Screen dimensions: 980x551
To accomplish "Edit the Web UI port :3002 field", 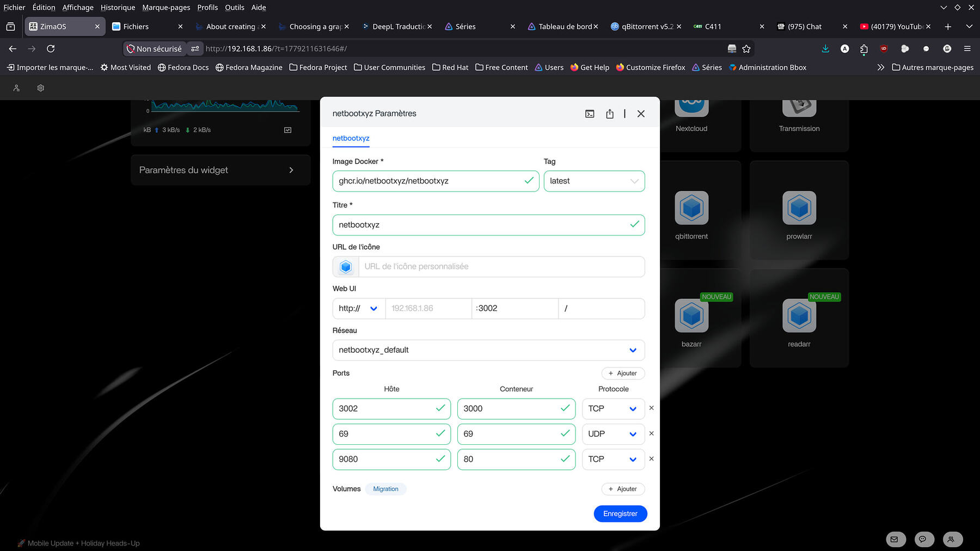I will click(x=514, y=308).
